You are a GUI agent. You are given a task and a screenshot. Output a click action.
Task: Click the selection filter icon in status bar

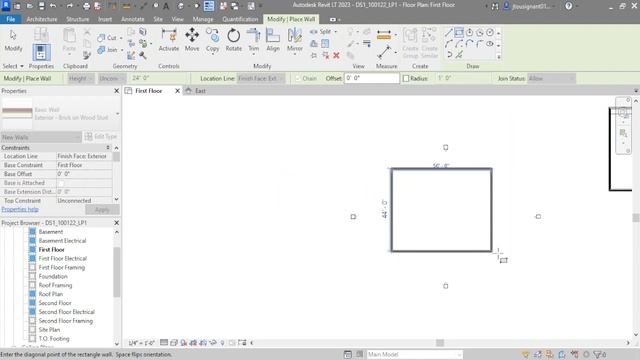click(599, 354)
